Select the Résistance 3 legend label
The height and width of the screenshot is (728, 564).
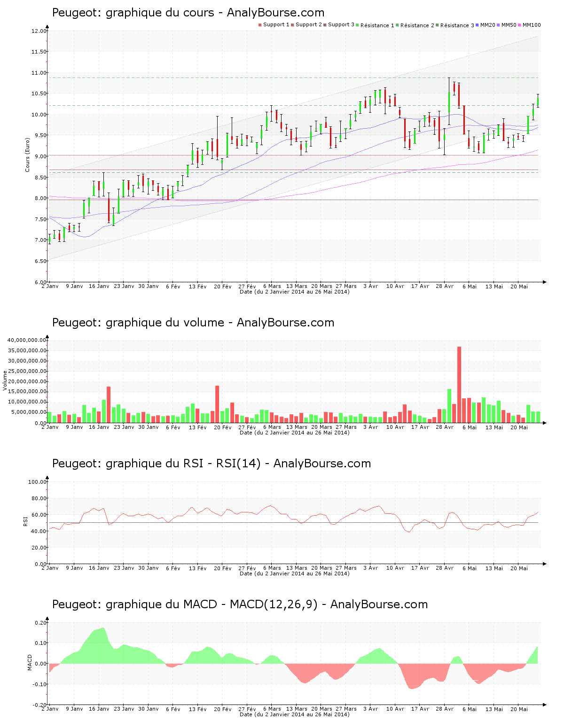click(x=457, y=25)
